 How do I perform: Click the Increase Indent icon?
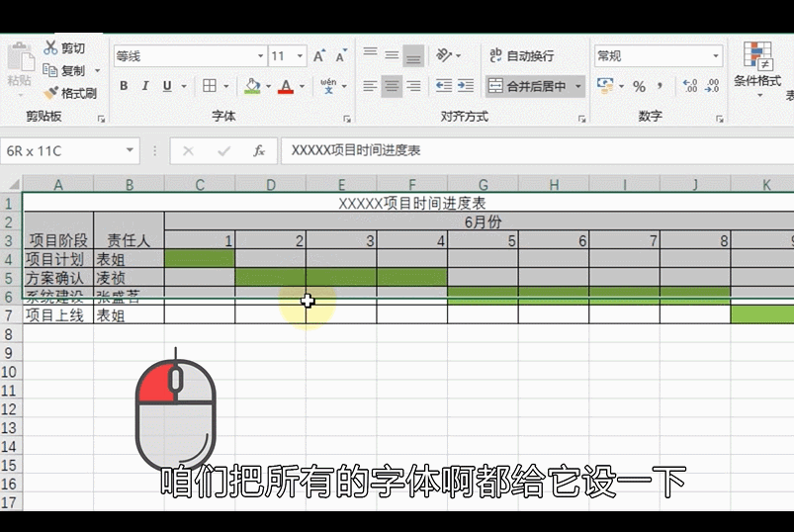467,86
